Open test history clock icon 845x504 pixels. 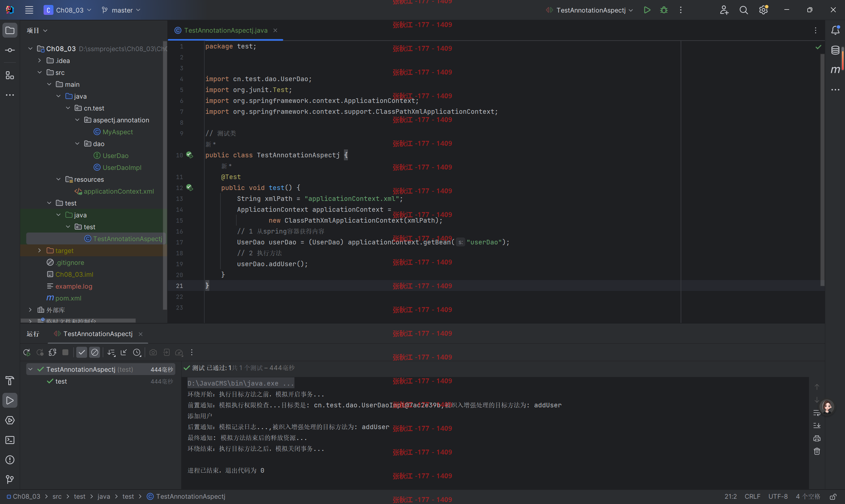click(x=137, y=353)
